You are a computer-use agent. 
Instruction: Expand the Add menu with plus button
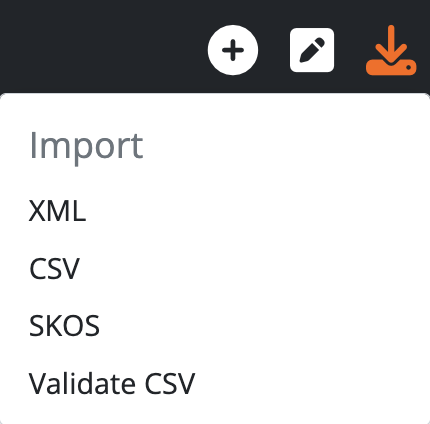coord(233,50)
